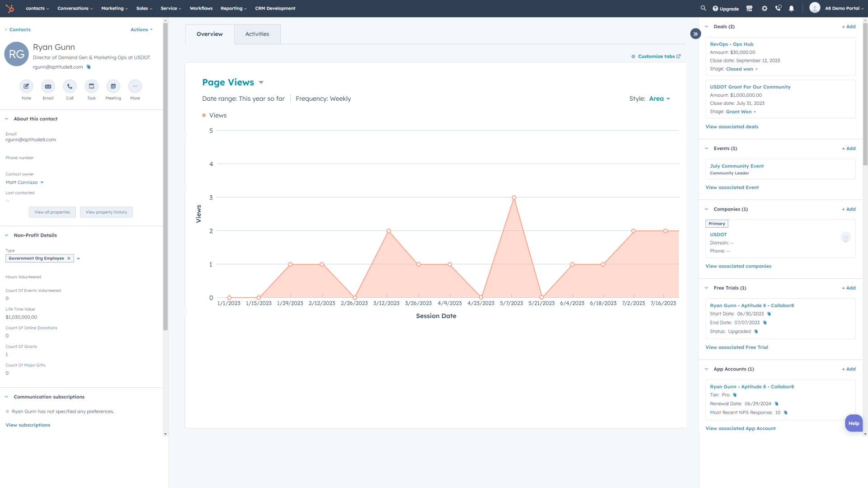
Task: Open the Help chat button
Action: [x=854, y=423]
